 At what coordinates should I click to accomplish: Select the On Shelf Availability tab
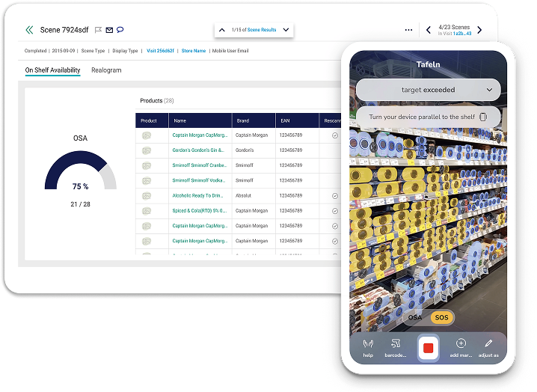tap(52, 70)
